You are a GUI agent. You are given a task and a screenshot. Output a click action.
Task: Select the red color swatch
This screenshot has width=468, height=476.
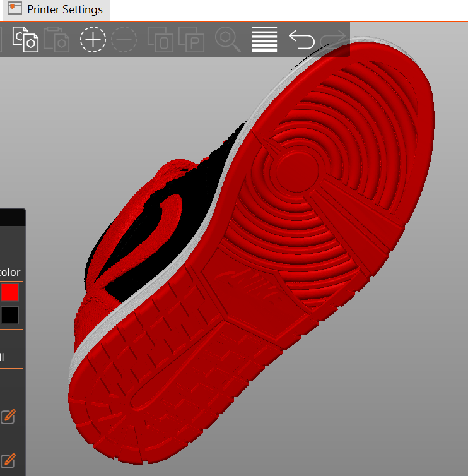coord(10,292)
